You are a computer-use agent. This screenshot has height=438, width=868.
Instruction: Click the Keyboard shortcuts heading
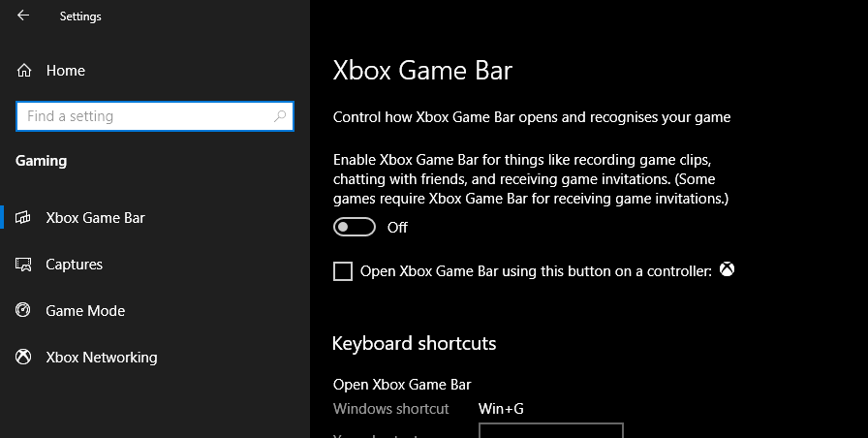[x=414, y=343]
